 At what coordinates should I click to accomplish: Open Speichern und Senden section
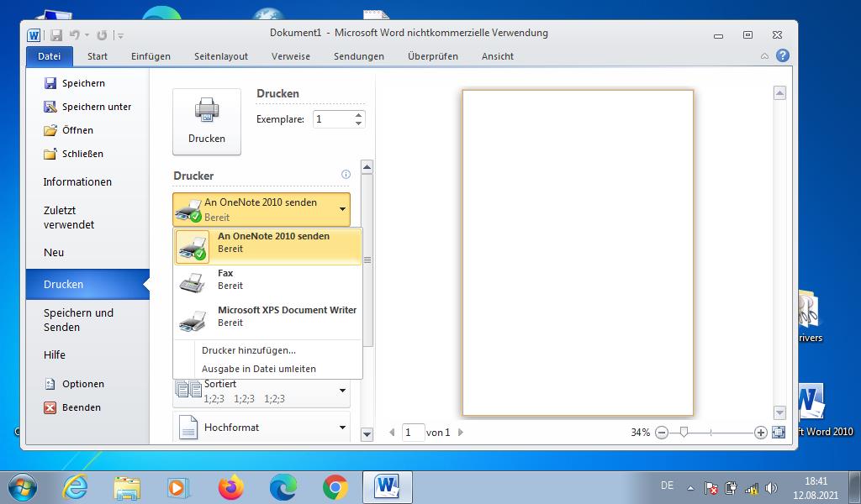click(x=78, y=320)
